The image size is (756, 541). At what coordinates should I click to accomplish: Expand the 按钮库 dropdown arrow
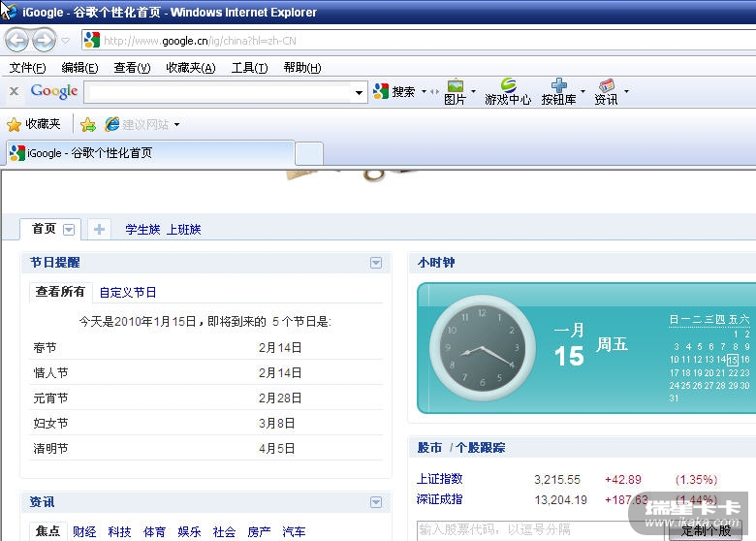583,91
